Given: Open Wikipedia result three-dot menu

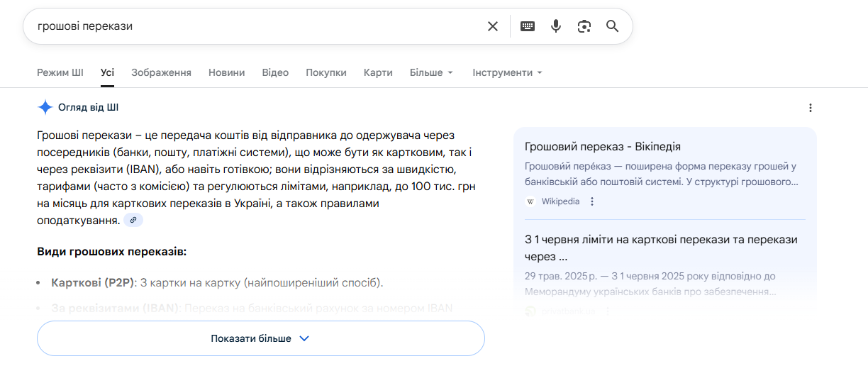Looking at the screenshot, I should pyautogui.click(x=593, y=201).
